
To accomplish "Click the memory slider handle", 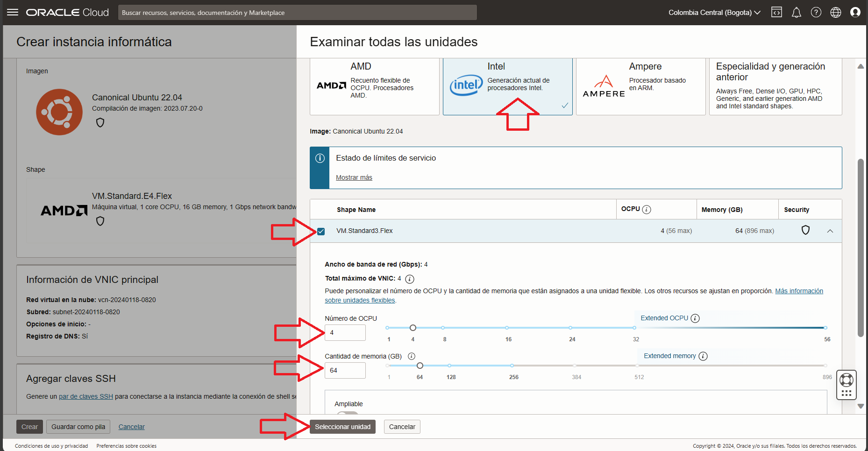I will (420, 366).
